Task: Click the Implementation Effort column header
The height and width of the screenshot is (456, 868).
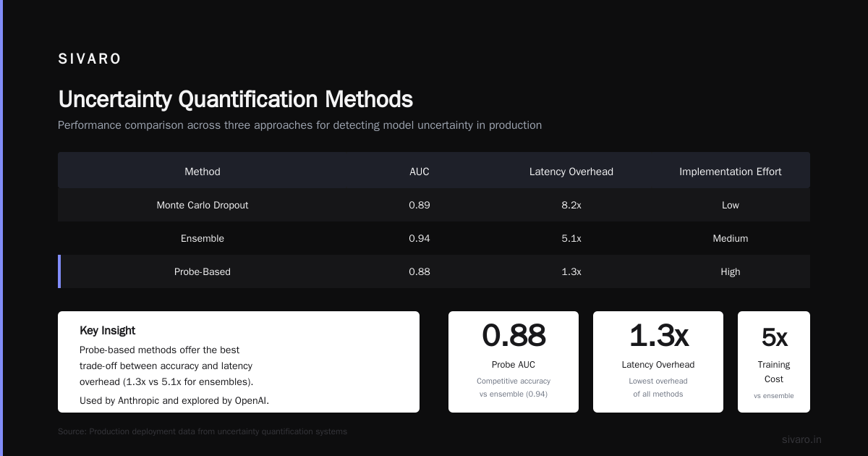Action: point(731,172)
